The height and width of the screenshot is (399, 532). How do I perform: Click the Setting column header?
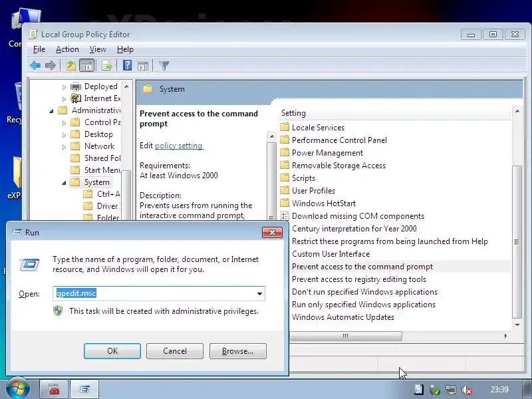394,113
